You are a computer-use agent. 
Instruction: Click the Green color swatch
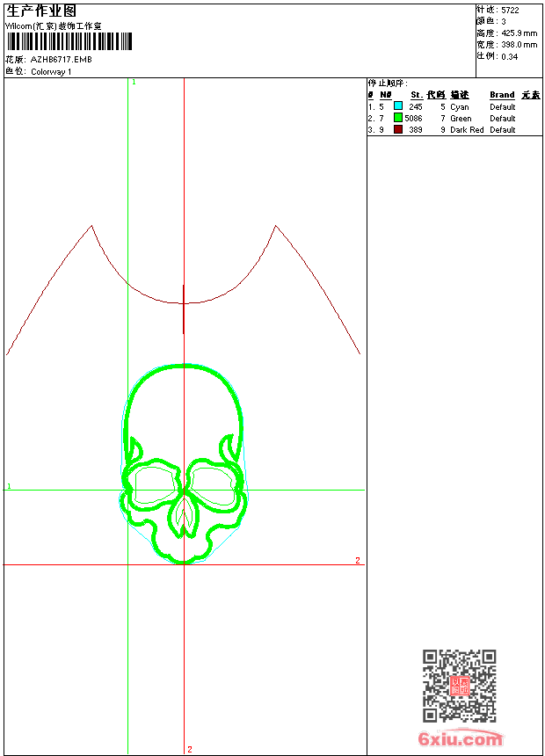[x=398, y=118]
